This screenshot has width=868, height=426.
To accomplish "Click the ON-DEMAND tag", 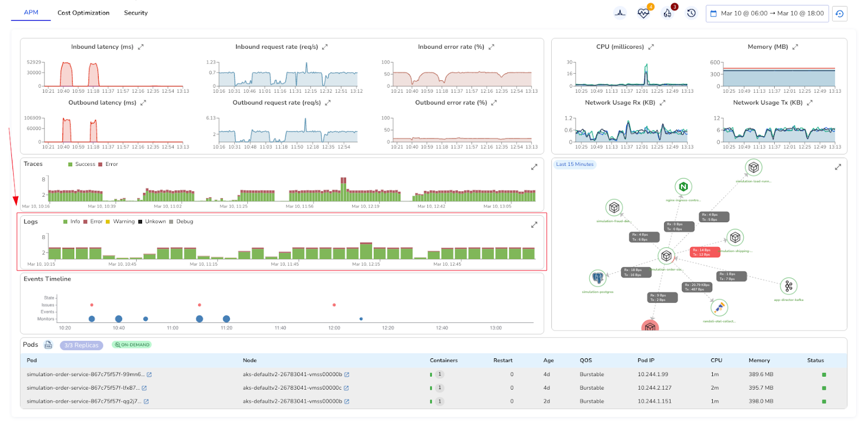I will pyautogui.click(x=132, y=345).
